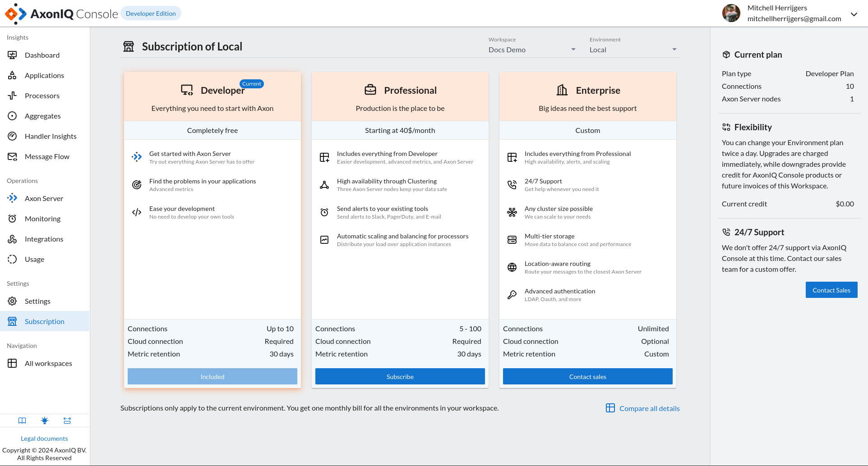Click the 'Starting at 40$/month' price text
The image size is (868, 466).
[400, 130]
